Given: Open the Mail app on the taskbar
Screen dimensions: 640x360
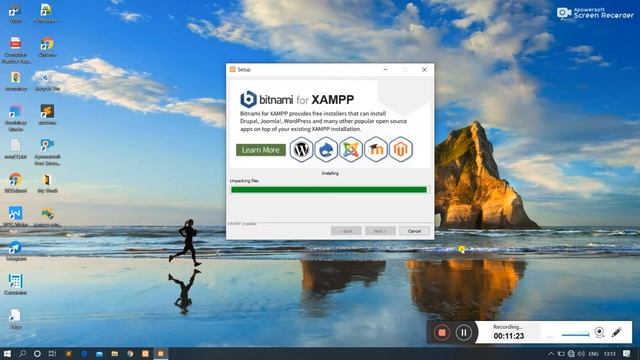Looking at the screenshot, I should (x=99, y=353).
